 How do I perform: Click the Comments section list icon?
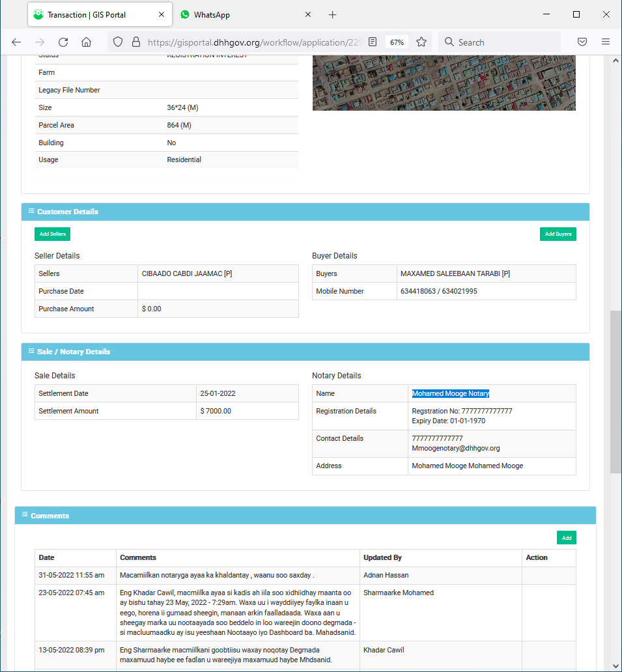[x=25, y=514]
